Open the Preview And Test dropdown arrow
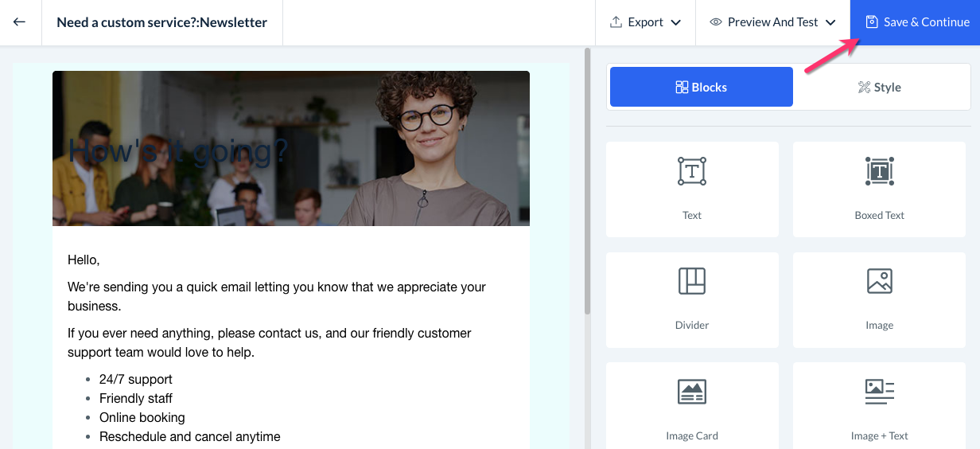The width and height of the screenshot is (980, 449). tap(830, 22)
